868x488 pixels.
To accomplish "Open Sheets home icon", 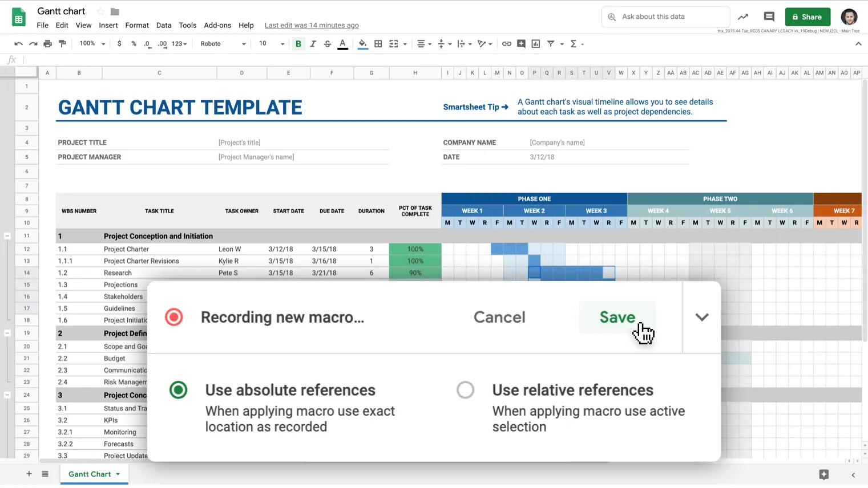I will [19, 17].
